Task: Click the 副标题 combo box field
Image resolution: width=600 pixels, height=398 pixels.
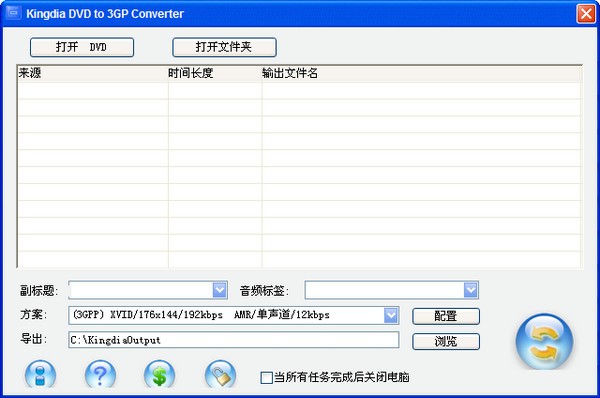Action: tap(148, 290)
